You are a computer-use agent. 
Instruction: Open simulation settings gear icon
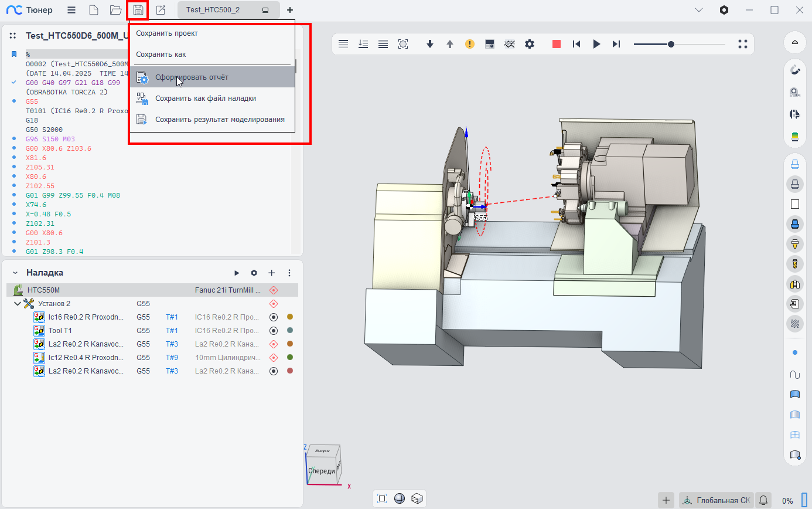530,44
